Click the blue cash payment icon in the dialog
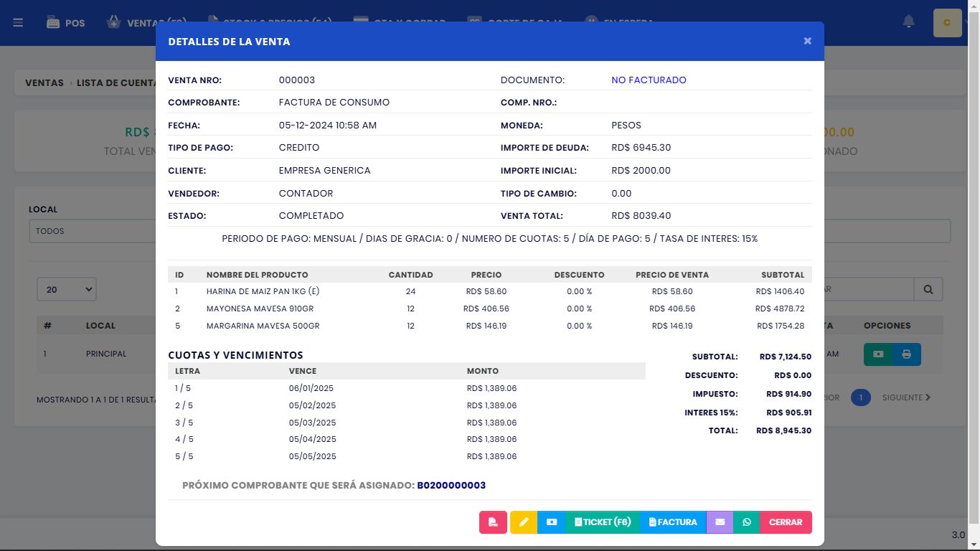The image size is (980, 551). point(551,522)
